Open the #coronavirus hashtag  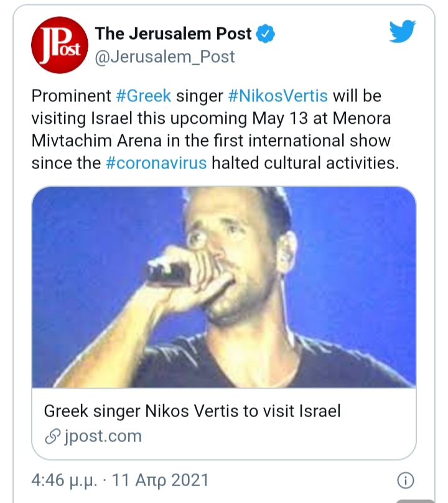tap(156, 164)
